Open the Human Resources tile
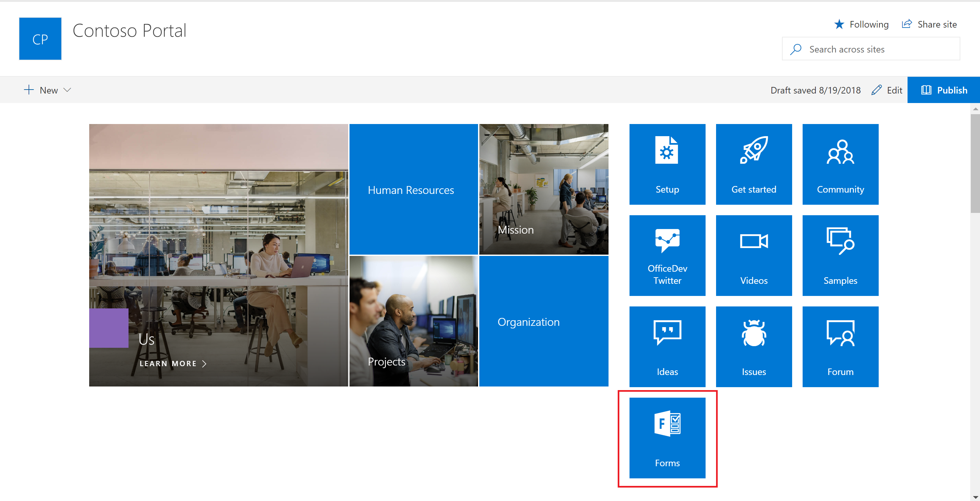This screenshot has width=980, height=501. pos(413,190)
